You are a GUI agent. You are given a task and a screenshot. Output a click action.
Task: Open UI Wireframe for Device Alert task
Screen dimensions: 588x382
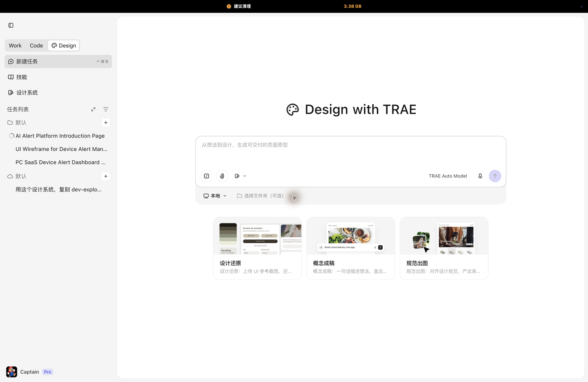coord(58,149)
